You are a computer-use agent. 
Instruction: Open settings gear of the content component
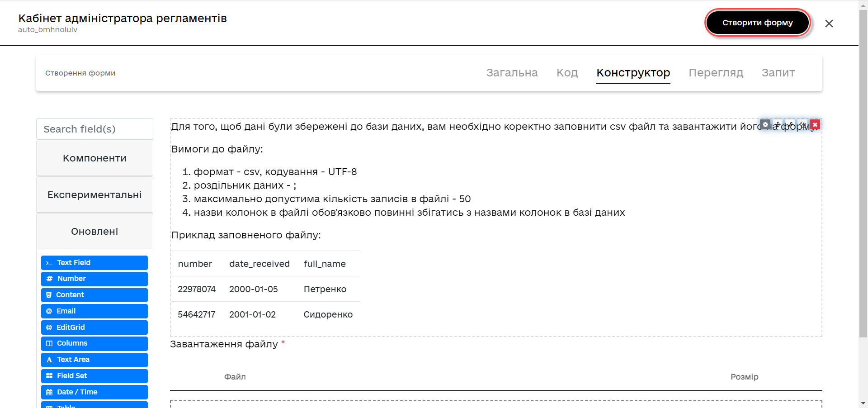click(x=765, y=124)
